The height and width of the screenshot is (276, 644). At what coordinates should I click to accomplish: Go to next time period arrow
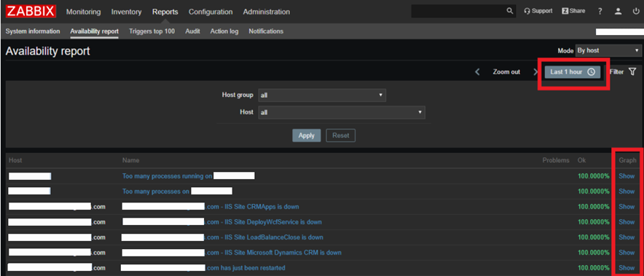click(535, 72)
